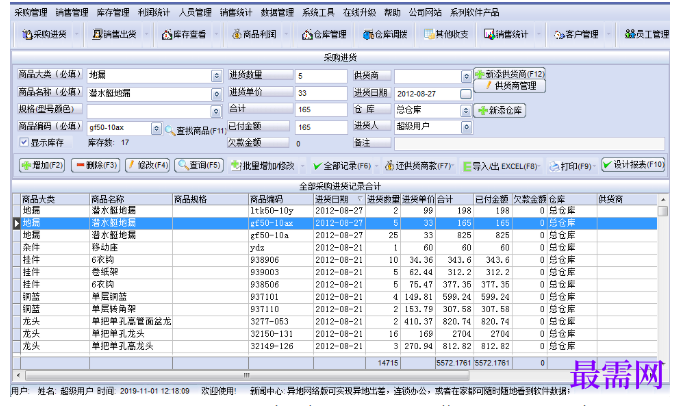Click 供货商管理 button
The height and width of the screenshot is (406, 682).
click(509, 86)
